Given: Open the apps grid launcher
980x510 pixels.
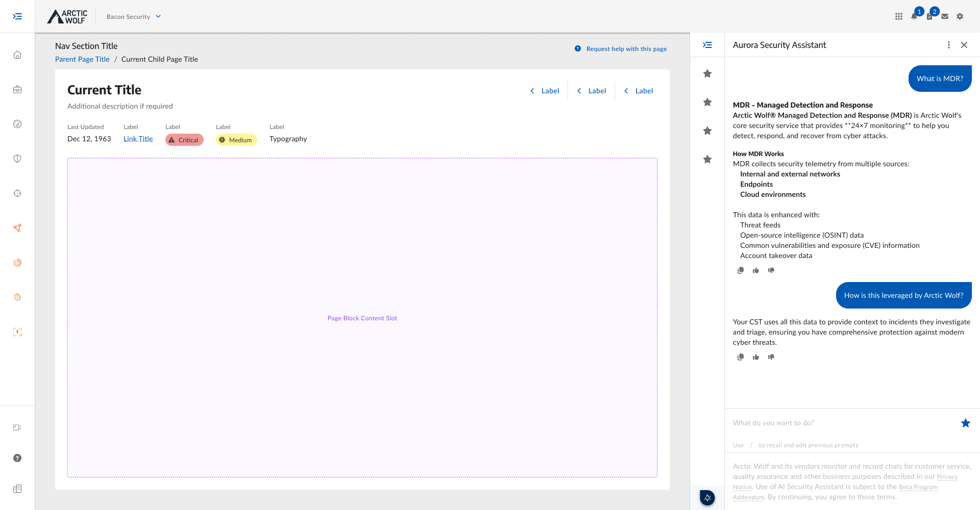Looking at the screenshot, I should pos(899,16).
